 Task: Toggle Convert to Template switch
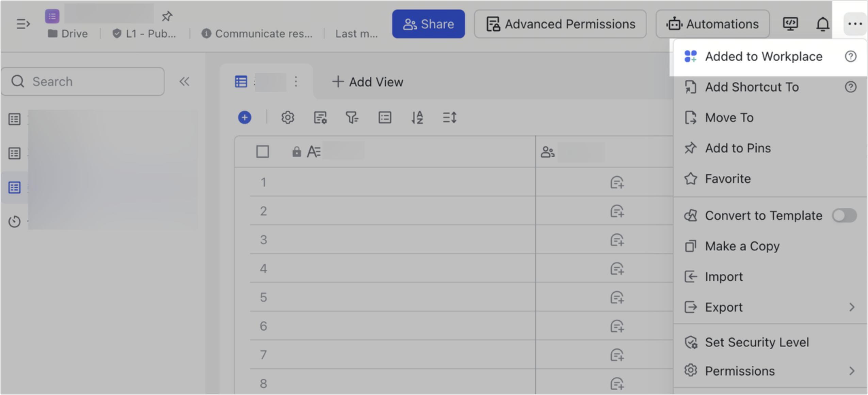click(845, 215)
